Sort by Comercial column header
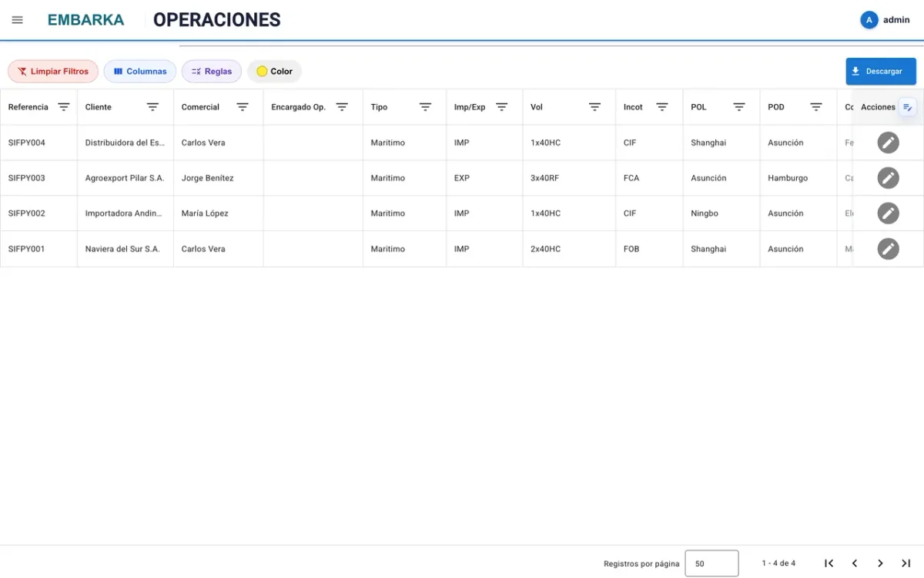The height and width of the screenshot is (578, 924). click(x=200, y=107)
